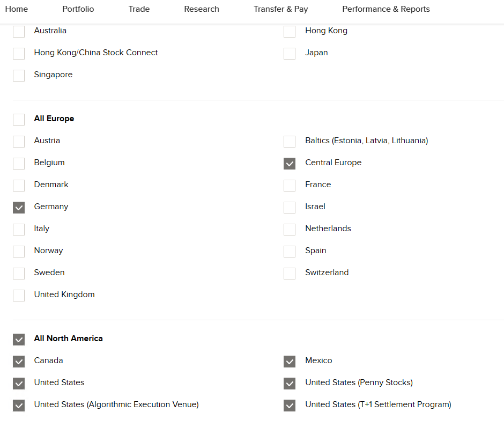Select the Singapore checkbox

click(x=19, y=75)
